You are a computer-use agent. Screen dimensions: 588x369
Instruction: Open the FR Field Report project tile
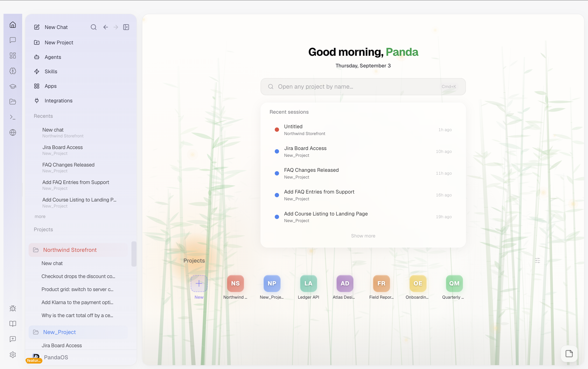click(381, 284)
